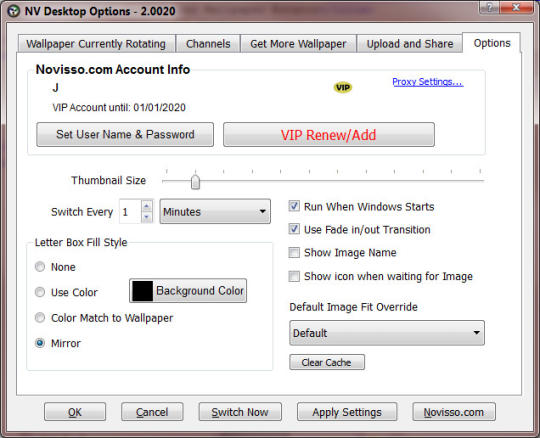Toggle Run When Windows Starts checkbox
The height and width of the screenshot is (438, 540).
[294, 206]
